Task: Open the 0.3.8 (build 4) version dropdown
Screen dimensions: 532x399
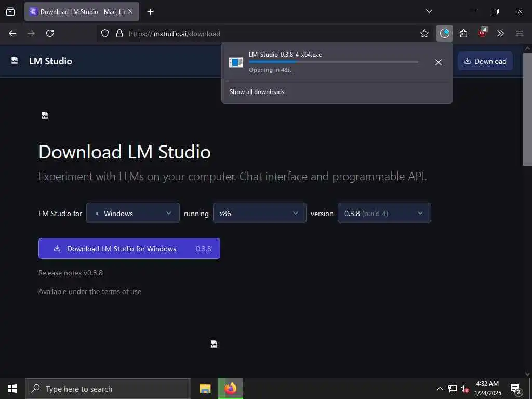Action: 384,213
